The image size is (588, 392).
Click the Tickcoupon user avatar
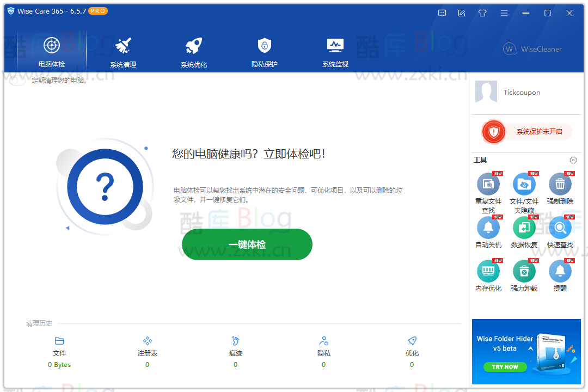(x=486, y=91)
